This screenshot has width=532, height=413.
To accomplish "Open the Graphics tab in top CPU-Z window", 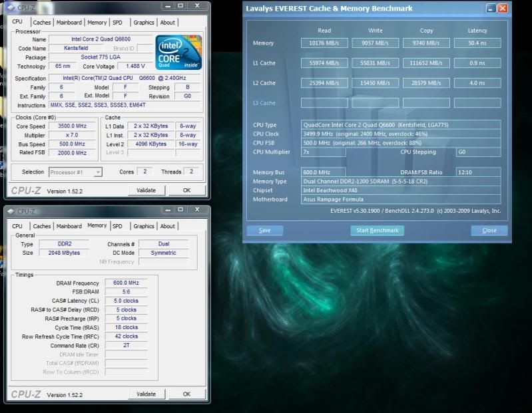I will [144, 23].
